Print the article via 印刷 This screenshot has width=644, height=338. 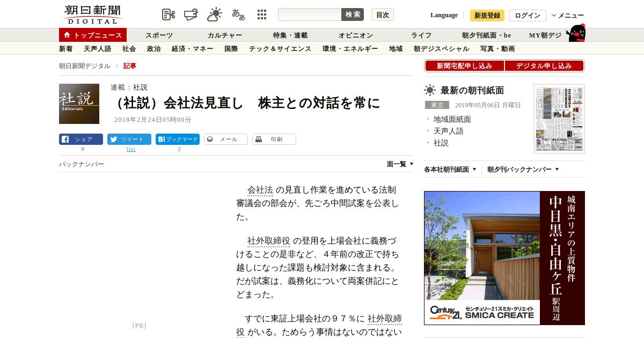click(x=274, y=139)
